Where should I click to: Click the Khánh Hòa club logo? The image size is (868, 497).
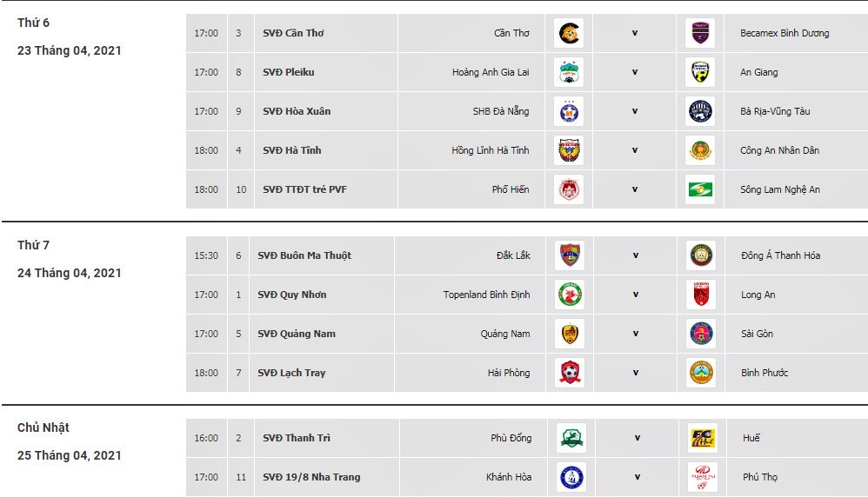coord(571,478)
